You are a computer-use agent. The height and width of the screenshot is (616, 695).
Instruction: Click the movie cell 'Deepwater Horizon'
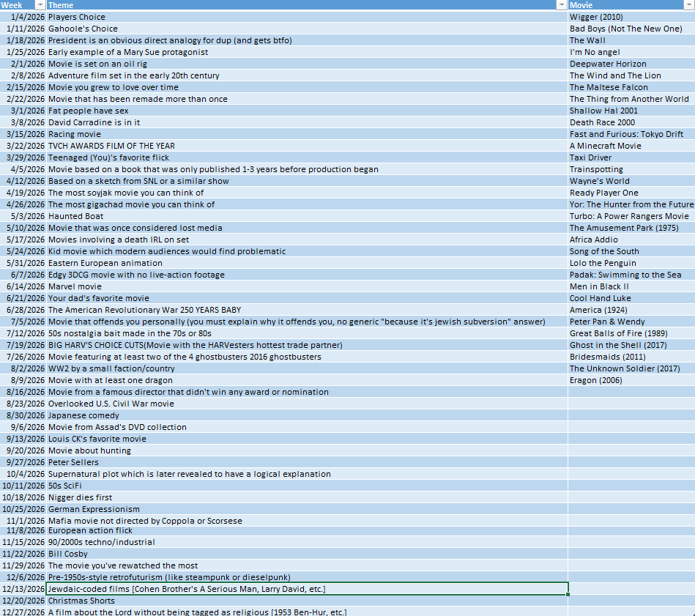pyautogui.click(x=631, y=64)
